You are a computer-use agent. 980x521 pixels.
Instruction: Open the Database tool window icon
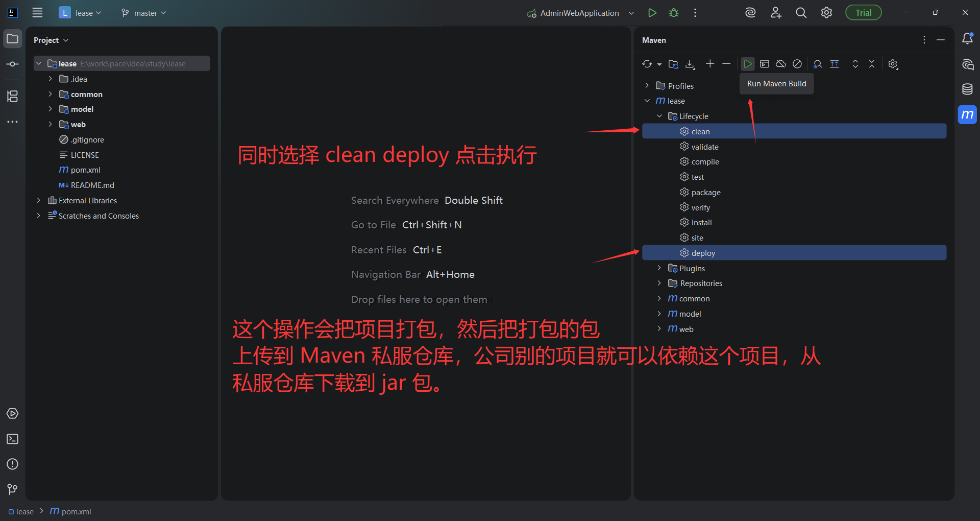click(x=967, y=89)
